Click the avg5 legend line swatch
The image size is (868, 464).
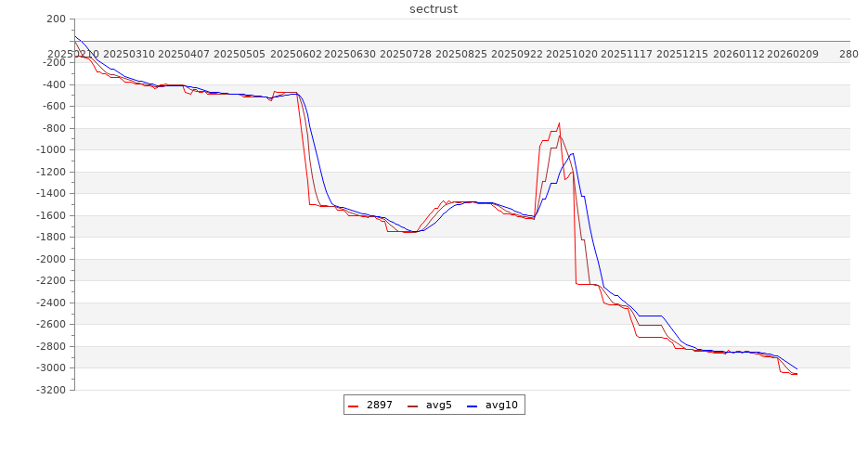(x=413, y=406)
